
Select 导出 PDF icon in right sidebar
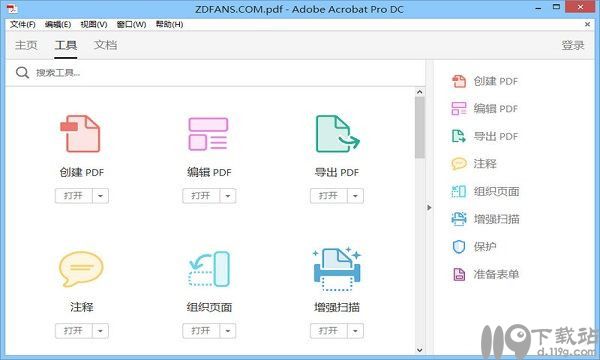(459, 136)
